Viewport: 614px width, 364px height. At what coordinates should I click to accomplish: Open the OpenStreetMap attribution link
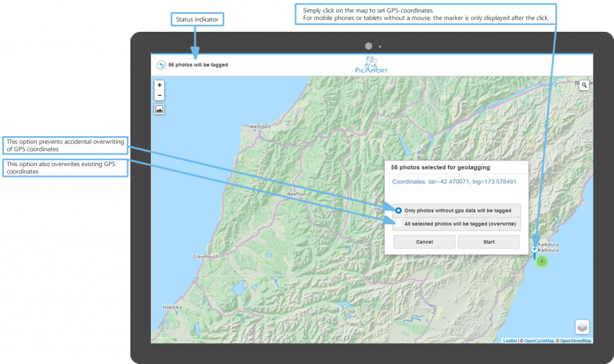click(575, 341)
